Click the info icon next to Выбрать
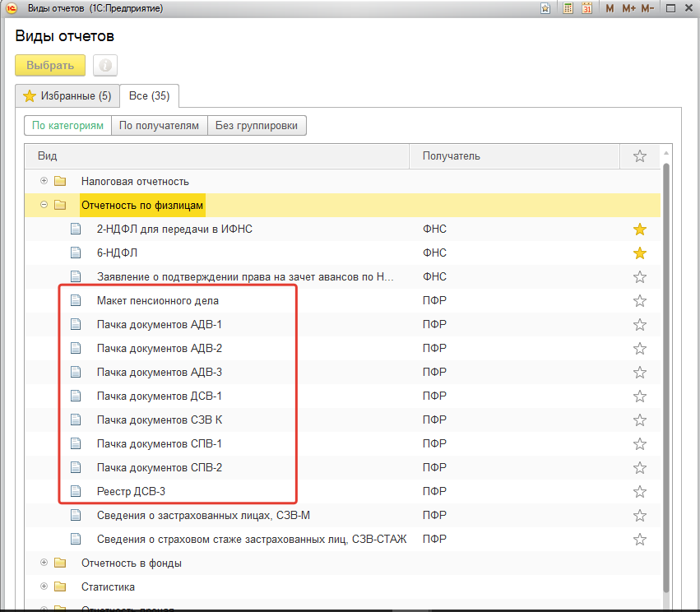The height and width of the screenshot is (612, 700). pos(105,65)
